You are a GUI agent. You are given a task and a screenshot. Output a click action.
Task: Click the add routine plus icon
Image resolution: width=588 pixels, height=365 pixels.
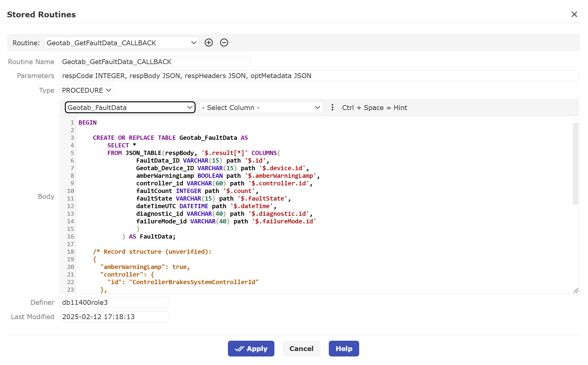pyautogui.click(x=209, y=43)
